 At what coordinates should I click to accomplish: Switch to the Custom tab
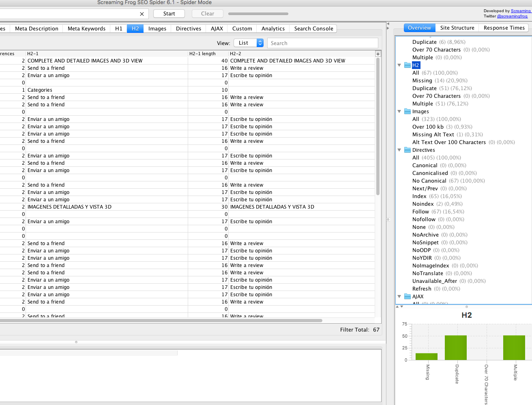242,29
